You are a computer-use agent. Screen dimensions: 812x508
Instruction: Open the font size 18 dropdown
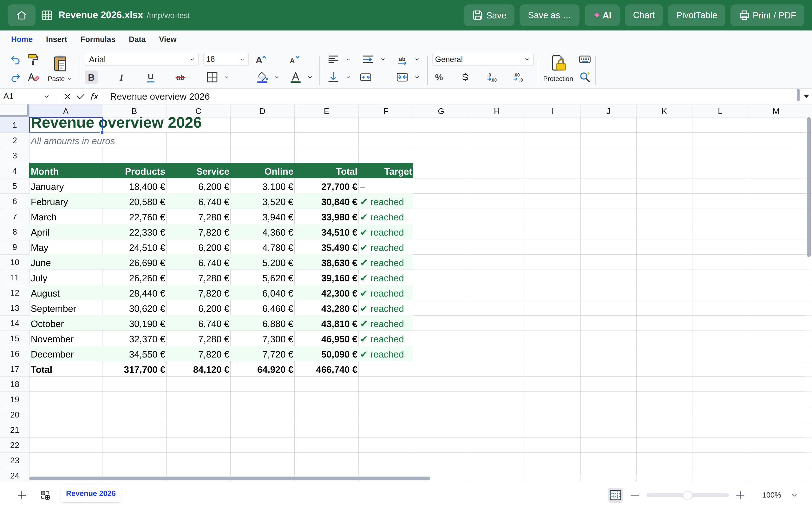[226, 59]
